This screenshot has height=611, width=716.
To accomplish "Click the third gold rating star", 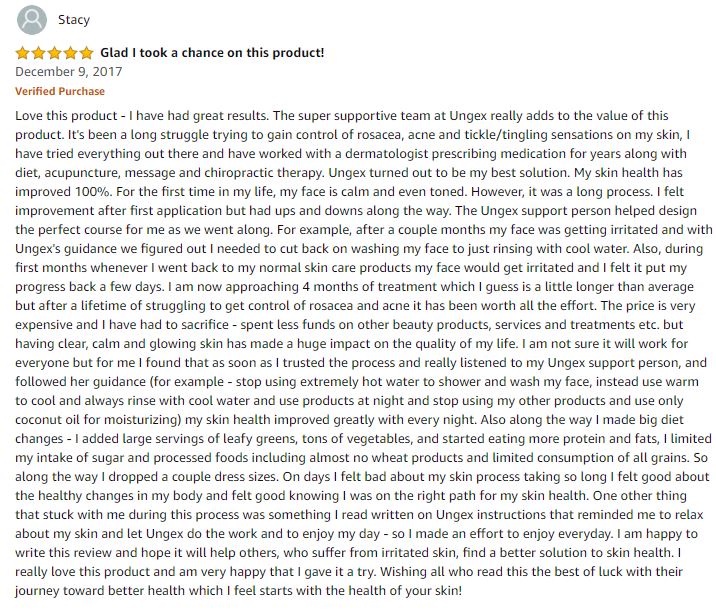I will click(x=54, y=53).
